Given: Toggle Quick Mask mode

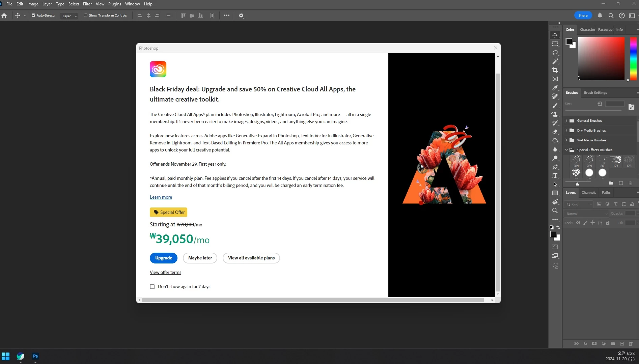Looking at the screenshot, I should click(x=555, y=247).
